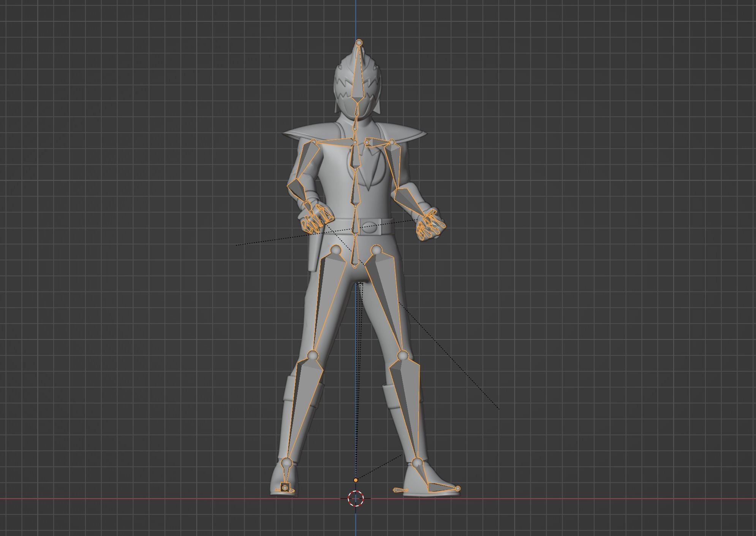Click the knee joint sphere on holster-side leg
This screenshot has height=536, width=756.
click(313, 355)
